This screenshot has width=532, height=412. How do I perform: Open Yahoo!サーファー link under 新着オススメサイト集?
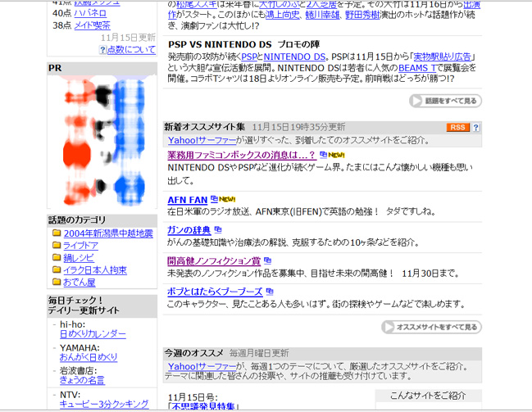[x=202, y=140]
